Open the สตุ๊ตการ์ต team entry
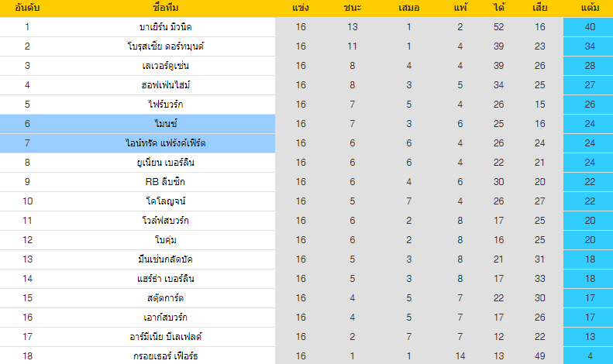Viewport: 613px width, 364px height. click(x=165, y=298)
